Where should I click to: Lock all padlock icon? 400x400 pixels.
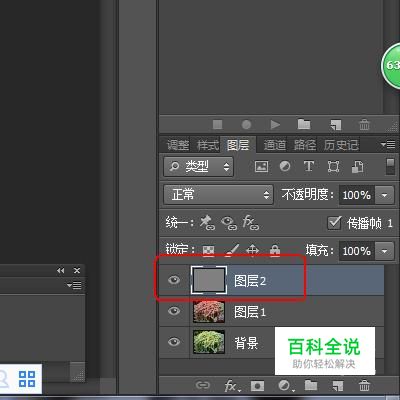[275, 250]
